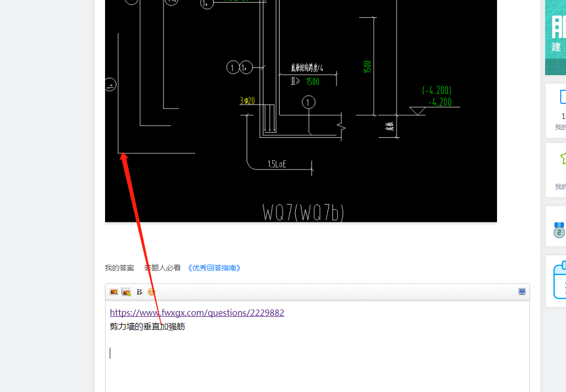Click the blue calendar icon in right sidebar
The height and width of the screenshot is (392, 566).
(560, 281)
